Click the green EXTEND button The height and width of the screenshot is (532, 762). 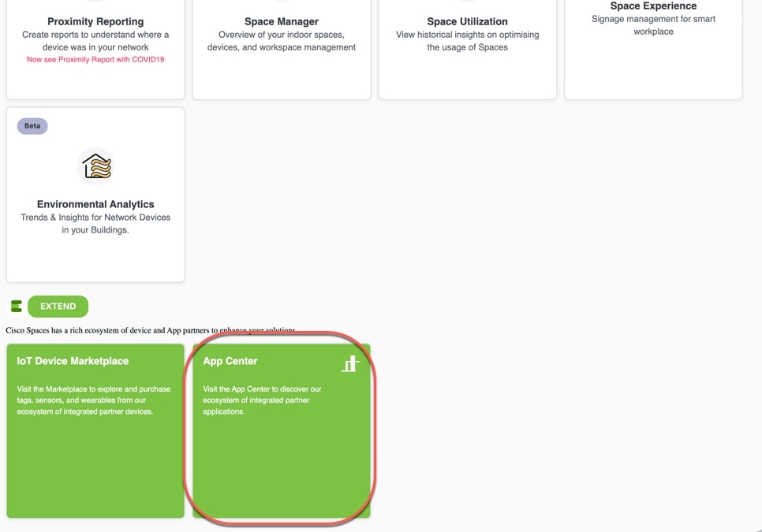point(58,307)
